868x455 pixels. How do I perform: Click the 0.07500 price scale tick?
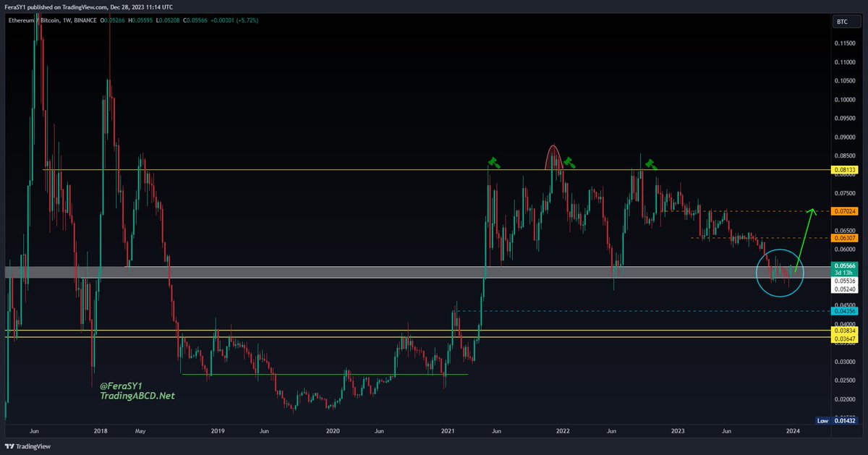coord(846,193)
